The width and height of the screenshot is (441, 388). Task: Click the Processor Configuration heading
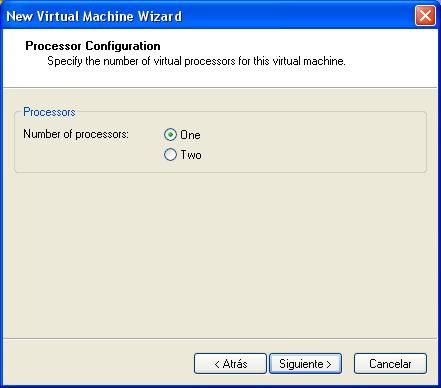click(x=93, y=46)
